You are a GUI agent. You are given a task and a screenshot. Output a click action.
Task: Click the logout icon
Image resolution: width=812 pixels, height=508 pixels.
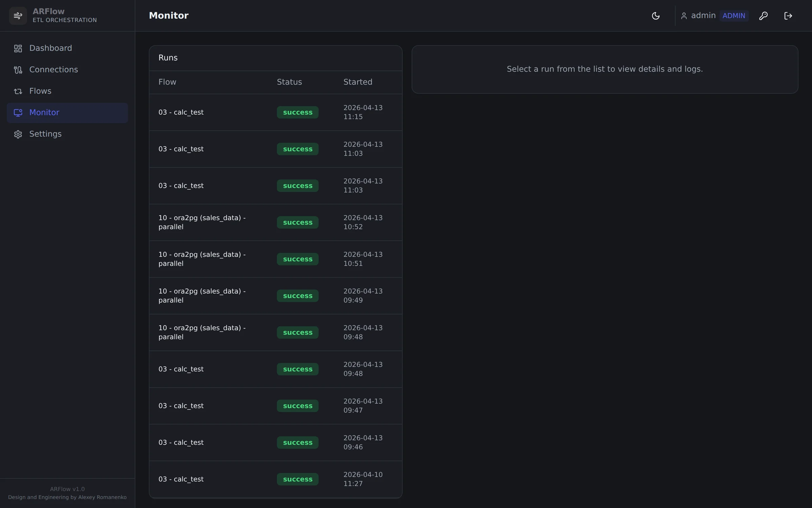point(788,16)
